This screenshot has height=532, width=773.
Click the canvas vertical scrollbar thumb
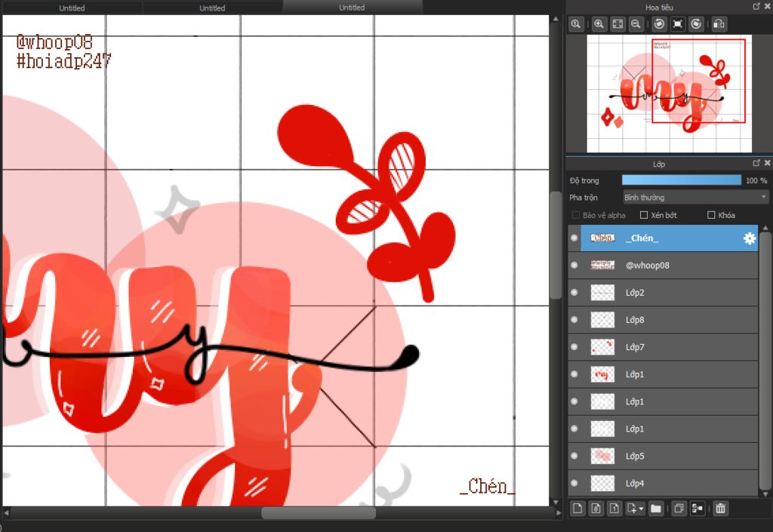point(556,244)
